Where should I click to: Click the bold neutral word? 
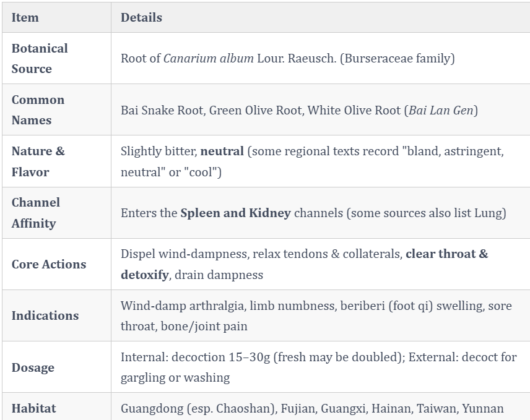point(222,151)
